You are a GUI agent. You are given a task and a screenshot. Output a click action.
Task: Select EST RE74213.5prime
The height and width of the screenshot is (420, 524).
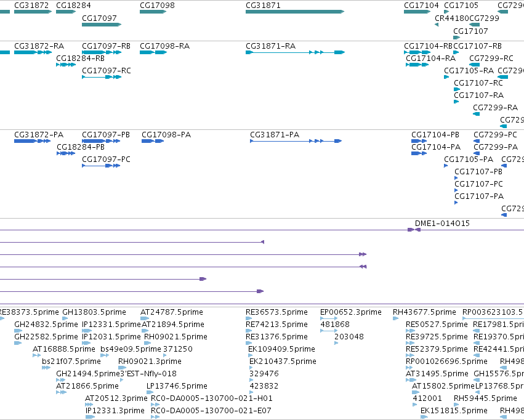click(249, 331)
